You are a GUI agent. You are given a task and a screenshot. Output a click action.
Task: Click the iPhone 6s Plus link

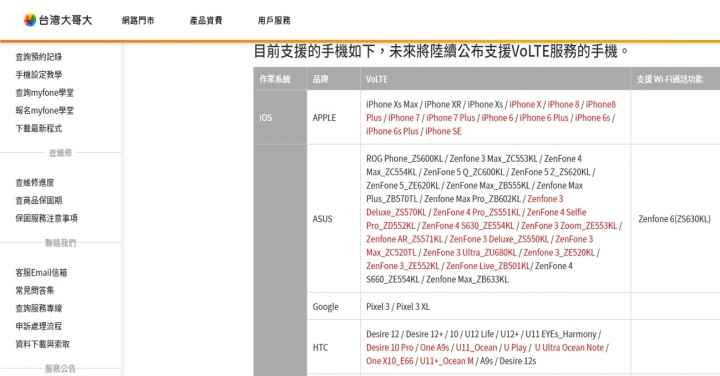(x=393, y=131)
